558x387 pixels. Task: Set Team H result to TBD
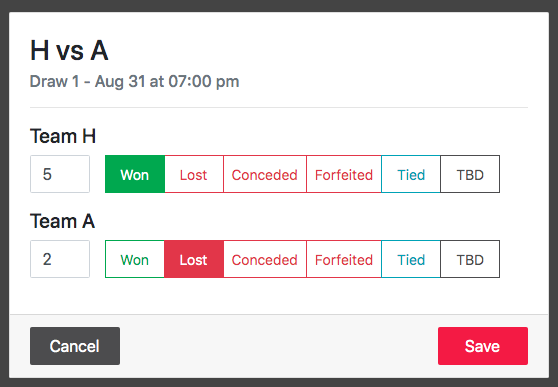click(470, 174)
